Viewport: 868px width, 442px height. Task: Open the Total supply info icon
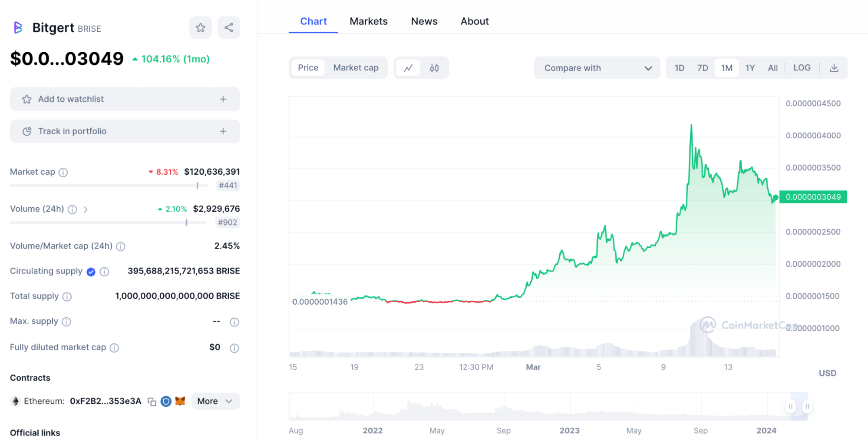(67, 297)
